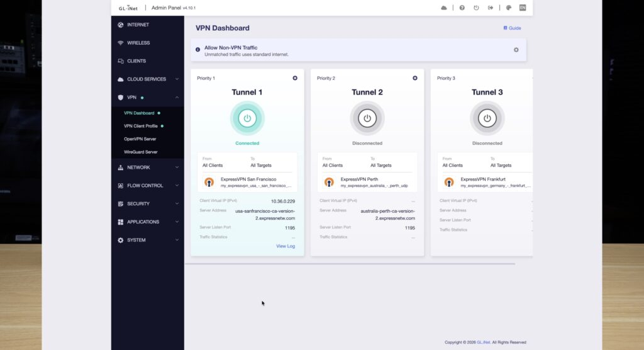
Task: Click the Security icon in sidebar
Action: pyautogui.click(x=120, y=203)
